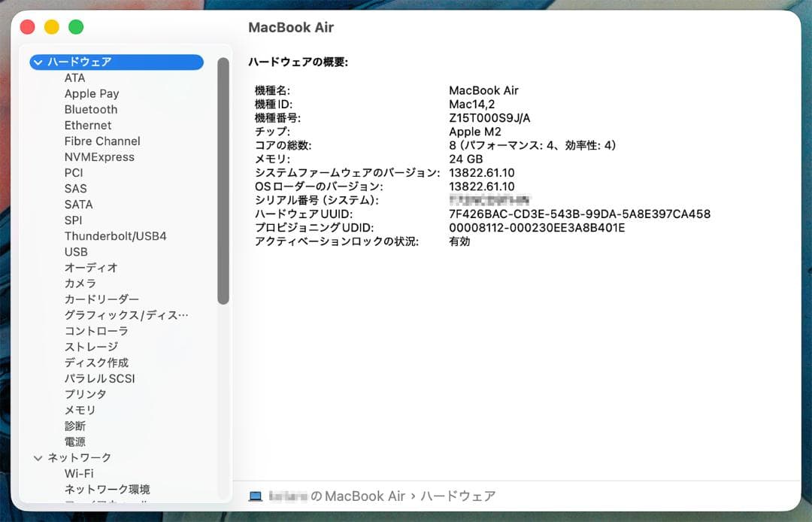View 電源 power information

click(74, 441)
